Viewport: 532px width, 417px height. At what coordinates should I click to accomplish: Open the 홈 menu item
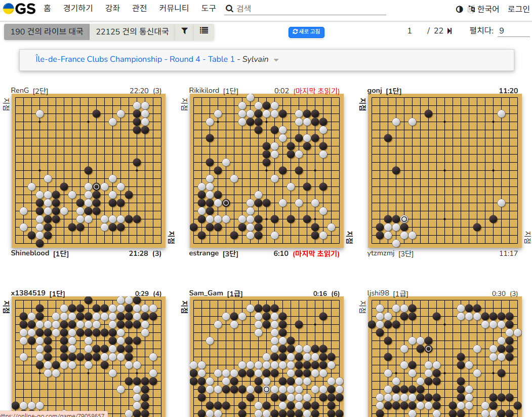47,8
